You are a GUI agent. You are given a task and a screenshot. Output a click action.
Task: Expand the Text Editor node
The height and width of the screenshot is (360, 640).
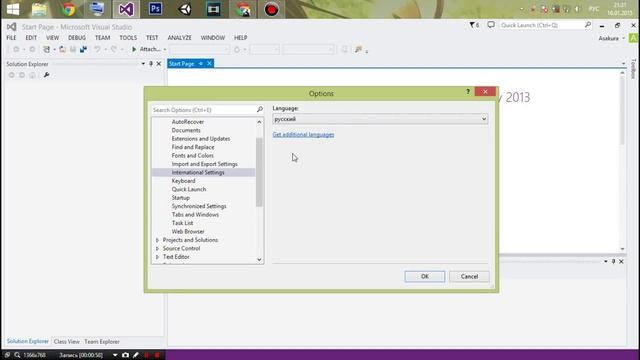(157, 257)
